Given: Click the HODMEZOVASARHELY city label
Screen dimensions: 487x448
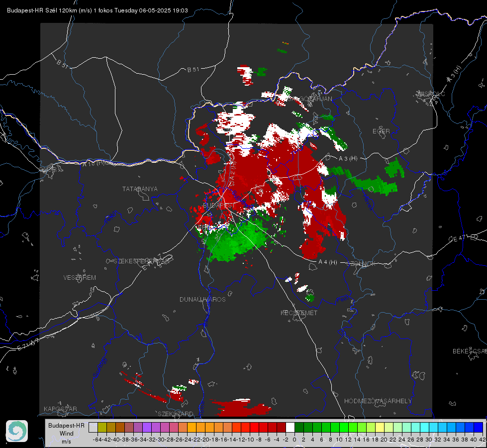Looking at the screenshot, I should (378, 401).
